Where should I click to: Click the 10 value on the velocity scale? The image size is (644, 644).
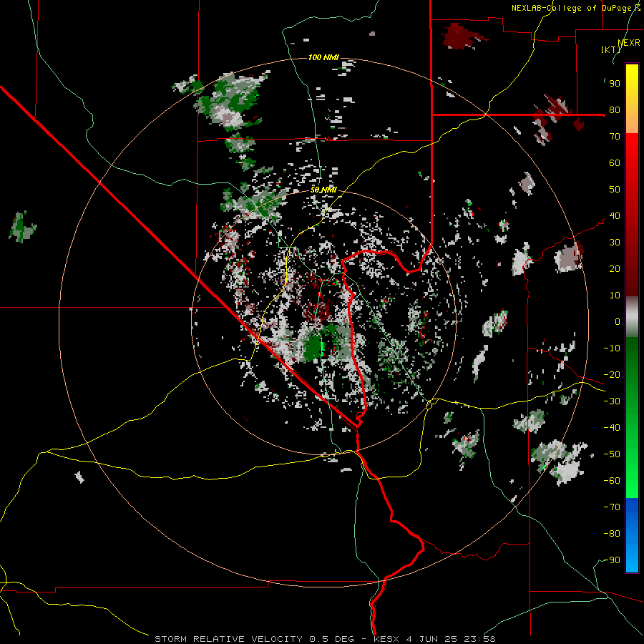pyautogui.click(x=615, y=296)
